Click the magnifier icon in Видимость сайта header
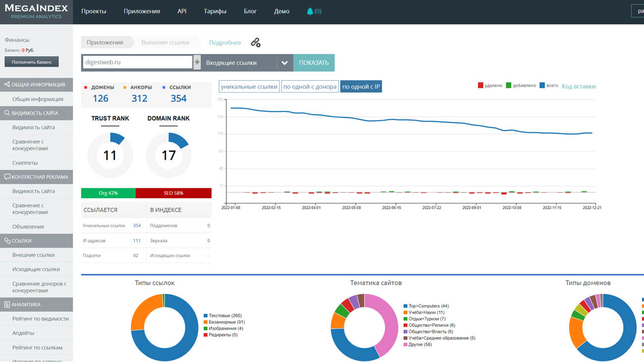This screenshot has width=644, height=362. [7, 113]
